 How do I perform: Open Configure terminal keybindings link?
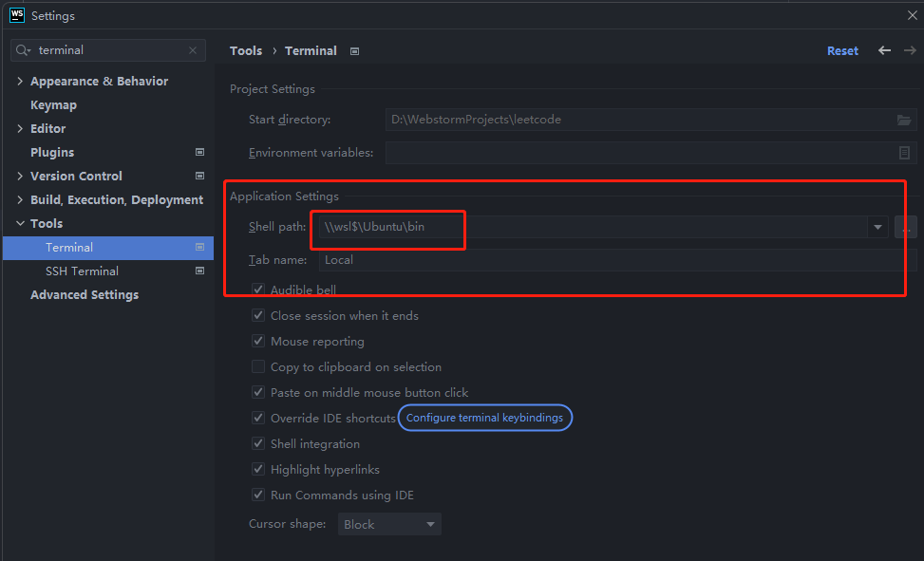485,418
